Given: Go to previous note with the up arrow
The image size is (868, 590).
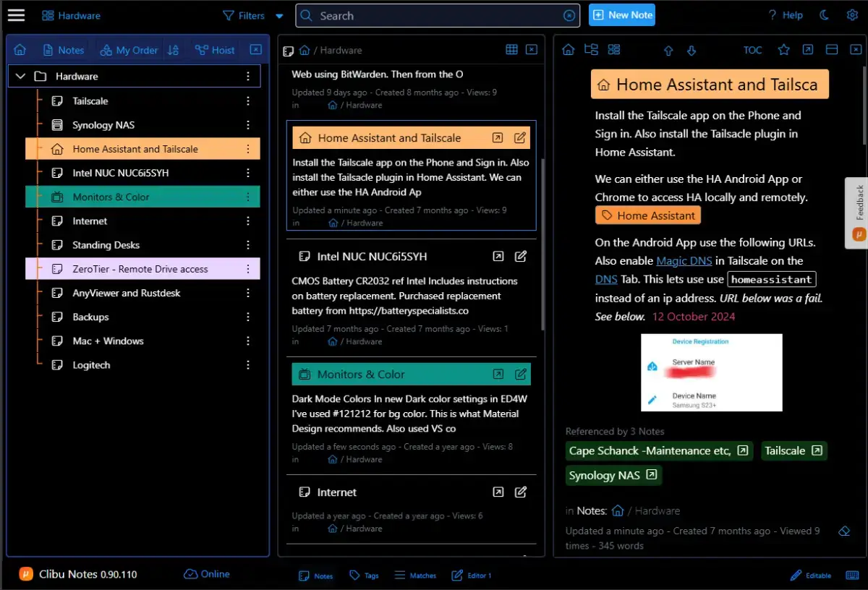Looking at the screenshot, I should point(668,51).
